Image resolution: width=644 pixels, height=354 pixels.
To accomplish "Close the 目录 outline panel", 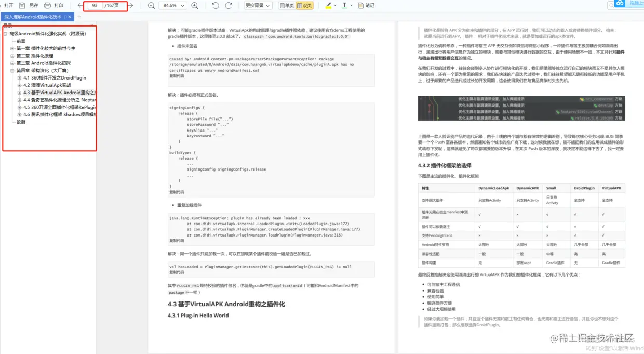I will [x=92, y=25].
